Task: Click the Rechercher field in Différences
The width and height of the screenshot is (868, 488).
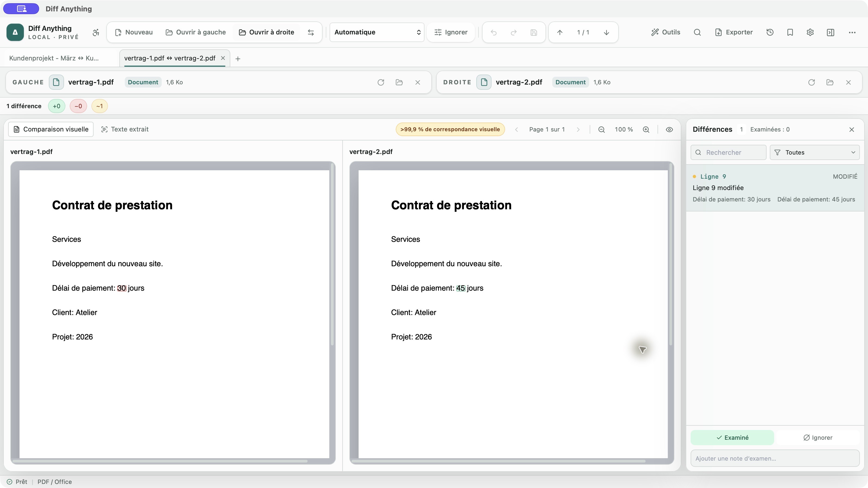Action: coord(729,153)
